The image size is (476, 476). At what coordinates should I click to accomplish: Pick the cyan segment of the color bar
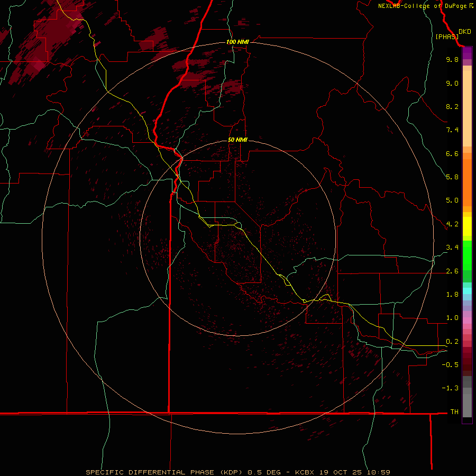(467, 291)
